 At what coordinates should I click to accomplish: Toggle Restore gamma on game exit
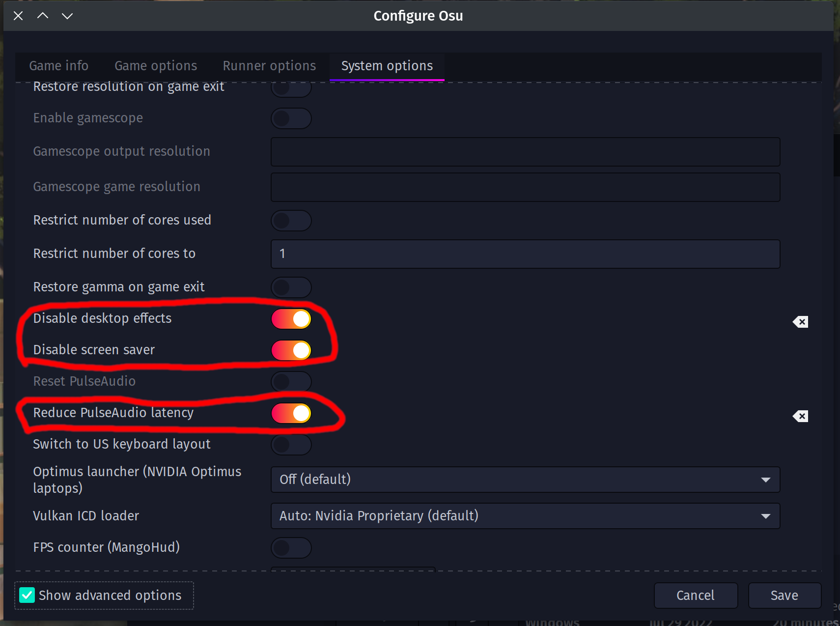pos(291,287)
